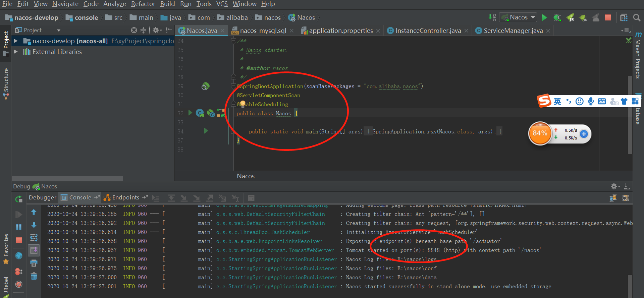The height and width of the screenshot is (298, 644).
Task: Click Step Into in debugger toolbar
Action: click(184, 198)
